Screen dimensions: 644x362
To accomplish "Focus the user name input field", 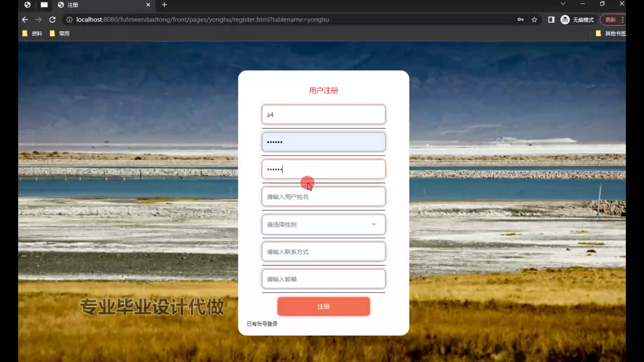I will tap(323, 197).
